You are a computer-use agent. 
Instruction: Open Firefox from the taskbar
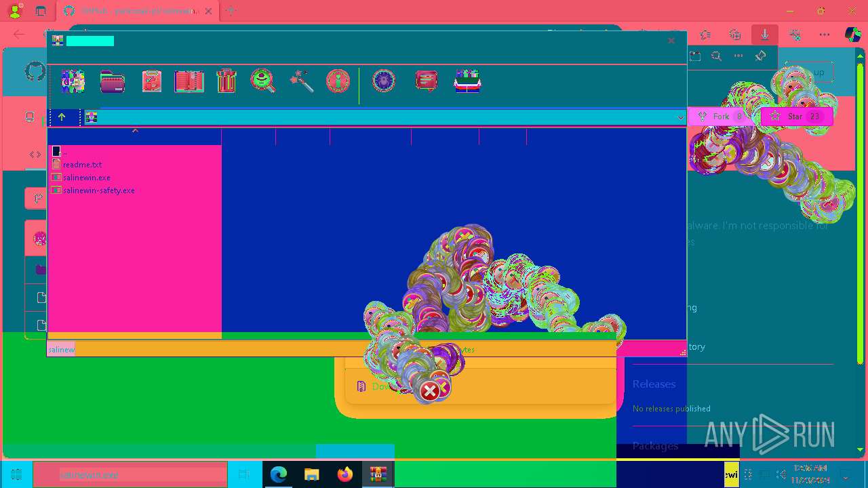point(345,474)
